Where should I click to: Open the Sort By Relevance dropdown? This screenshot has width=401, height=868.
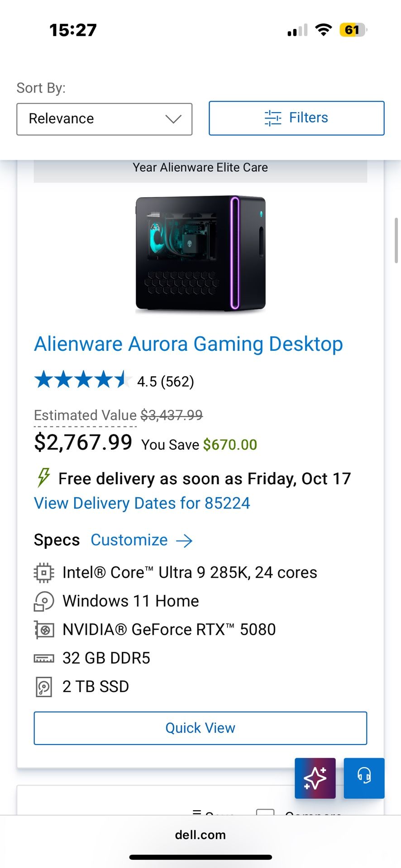pos(104,119)
